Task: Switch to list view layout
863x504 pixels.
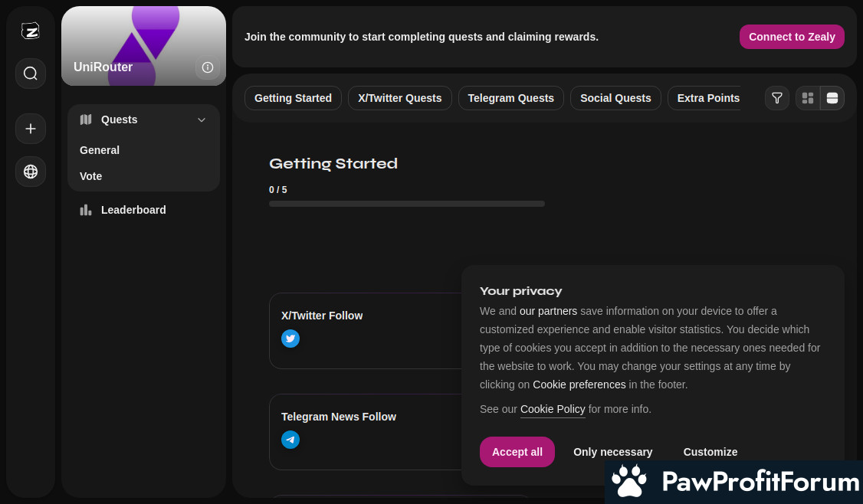Action: 832,98
